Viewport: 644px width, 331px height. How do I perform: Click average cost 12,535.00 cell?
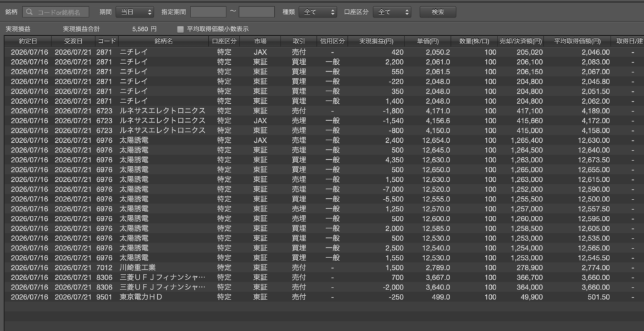pyautogui.click(x=594, y=238)
